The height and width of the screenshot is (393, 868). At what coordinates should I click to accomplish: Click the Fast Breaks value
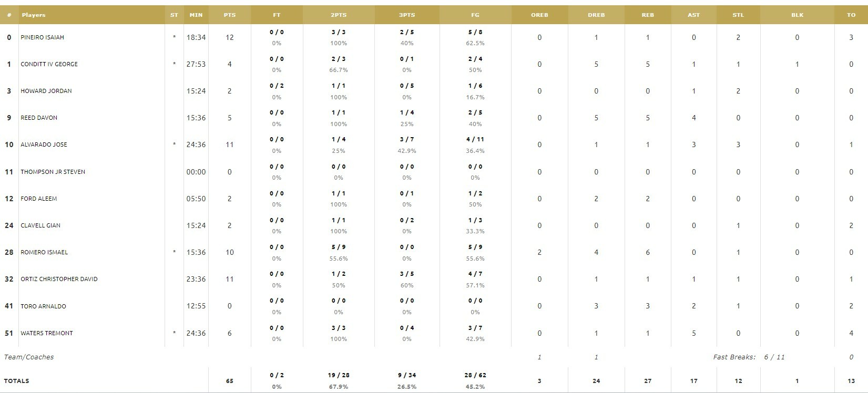coord(774,357)
